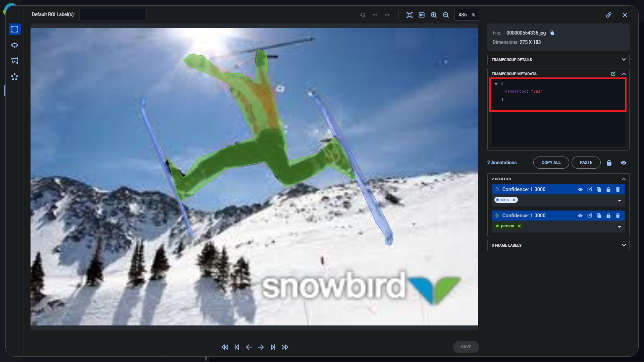Click the Copy All button
The height and width of the screenshot is (362, 644).
551,163
